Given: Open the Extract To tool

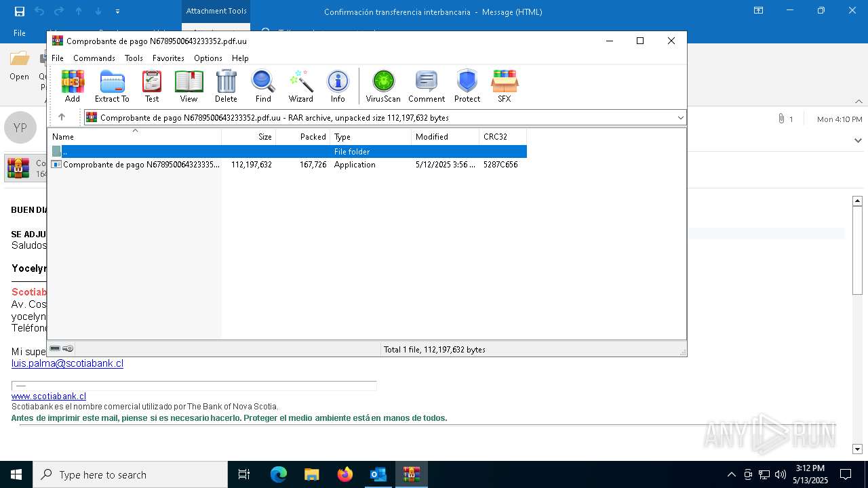Looking at the screenshot, I should click(112, 86).
